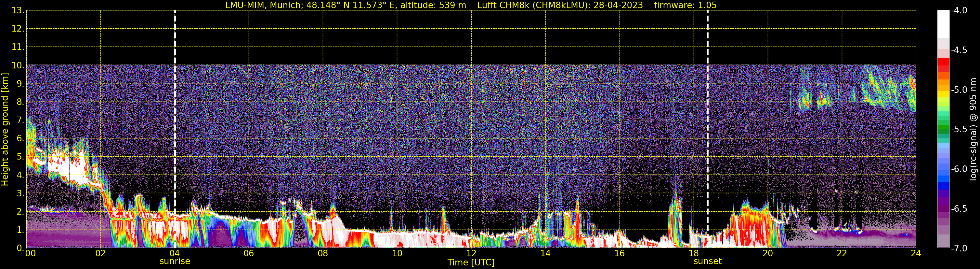Click the sunset label below the time axis
980x269 pixels.
(707, 262)
